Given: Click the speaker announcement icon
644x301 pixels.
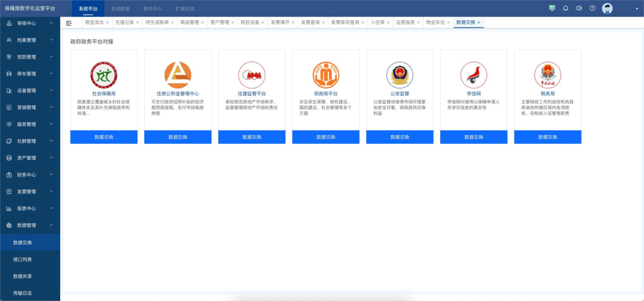Looking at the screenshot, I should (579, 8).
